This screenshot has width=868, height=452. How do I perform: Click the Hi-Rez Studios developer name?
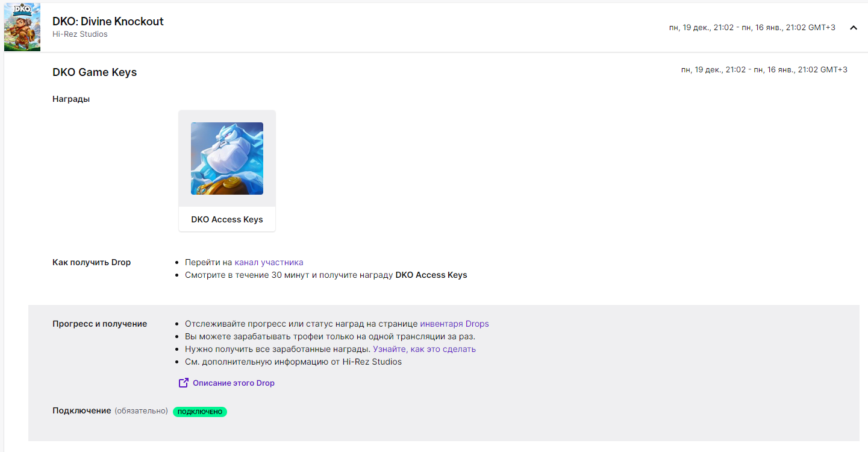[x=80, y=34]
